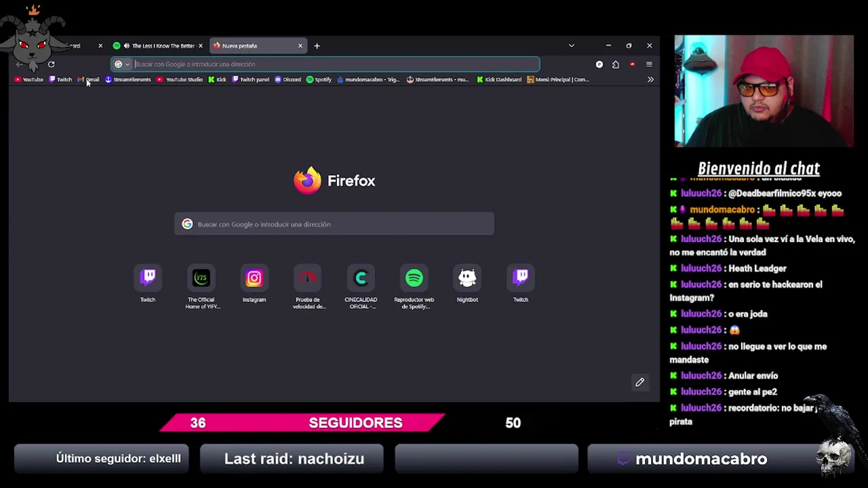The width and height of the screenshot is (868, 488).
Task: Open search engine selector in address bar
Action: [x=122, y=64]
